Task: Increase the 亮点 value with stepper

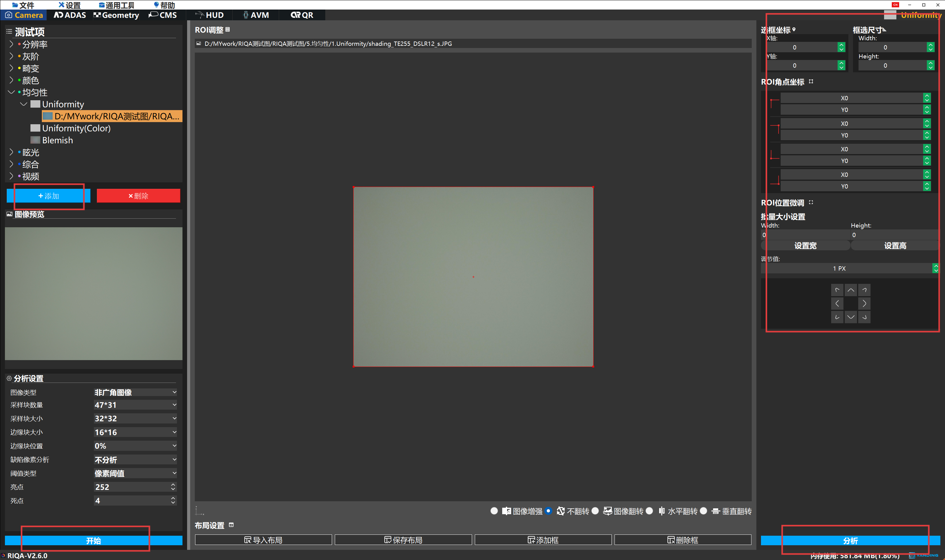Action: click(173, 485)
